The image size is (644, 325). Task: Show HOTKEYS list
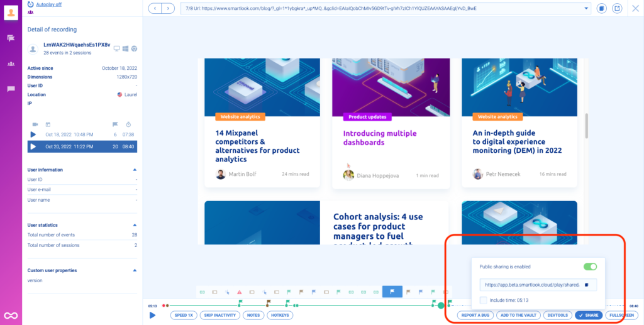280,315
